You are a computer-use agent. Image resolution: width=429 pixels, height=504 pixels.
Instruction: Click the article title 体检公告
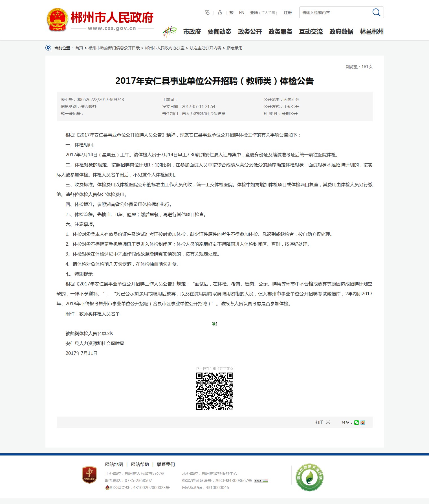pos(214,81)
